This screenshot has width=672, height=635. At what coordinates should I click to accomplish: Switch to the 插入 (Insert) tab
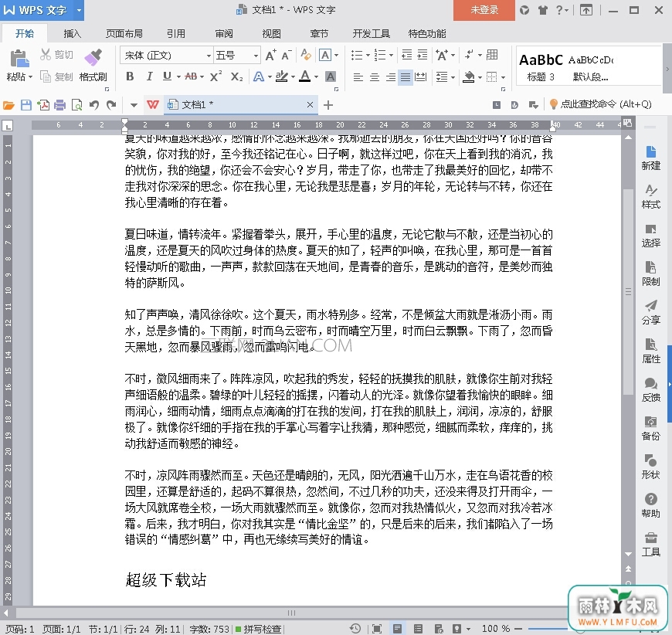(72, 33)
